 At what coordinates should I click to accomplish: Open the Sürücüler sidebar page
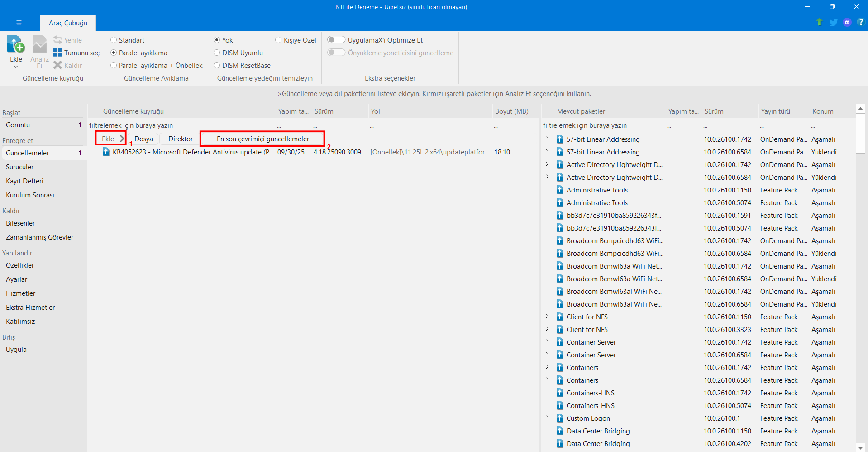[43, 167]
